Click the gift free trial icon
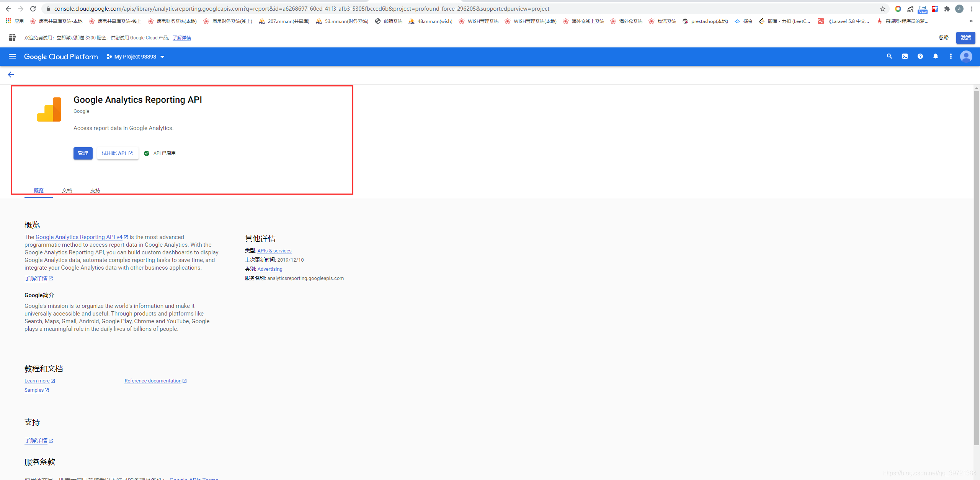The width and height of the screenshot is (980, 480). click(x=12, y=37)
